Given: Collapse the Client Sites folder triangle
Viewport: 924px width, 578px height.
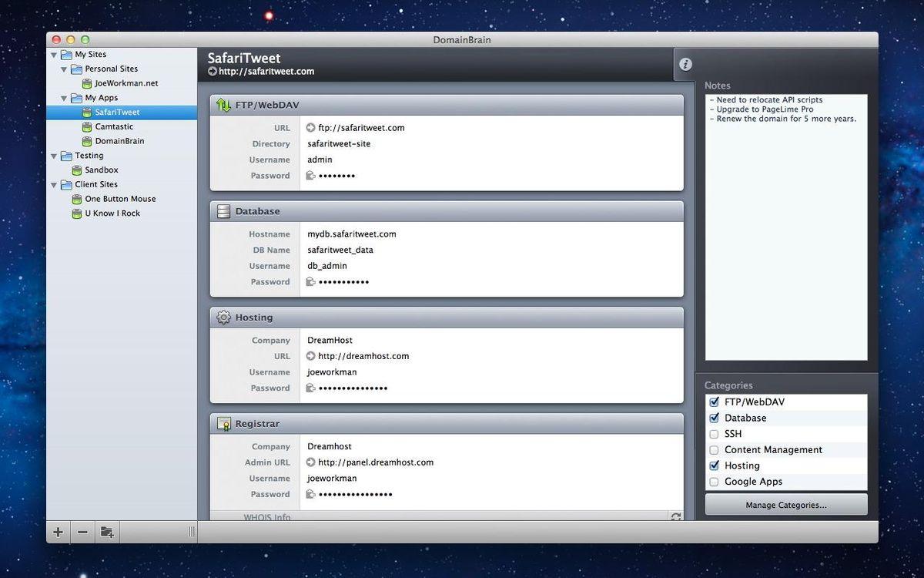Looking at the screenshot, I should tap(55, 185).
